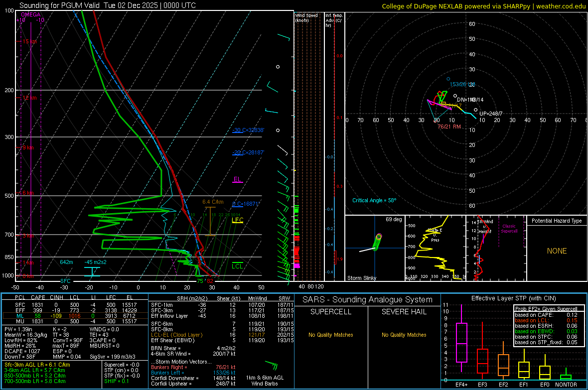Click the 'Critical Angle = 58°' text

[374, 200]
